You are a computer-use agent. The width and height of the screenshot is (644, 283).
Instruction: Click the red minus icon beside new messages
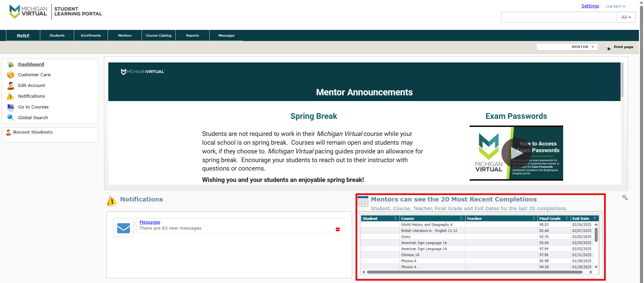pyautogui.click(x=338, y=229)
